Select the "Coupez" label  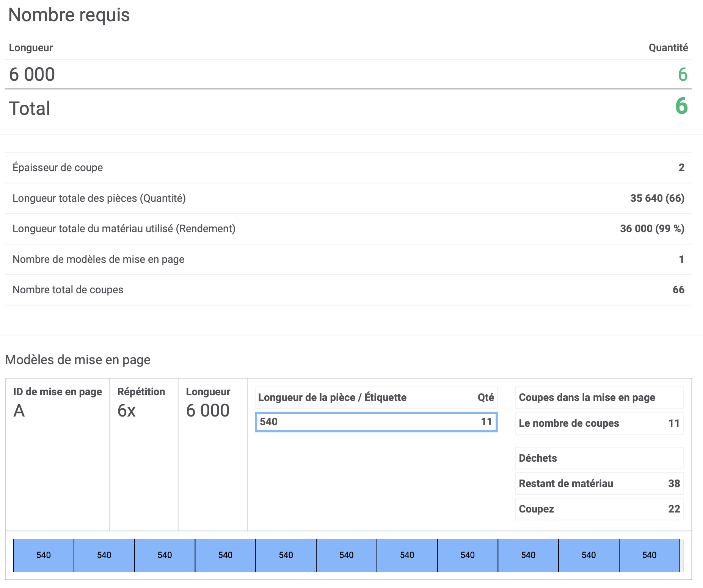[x=536, y=509]
